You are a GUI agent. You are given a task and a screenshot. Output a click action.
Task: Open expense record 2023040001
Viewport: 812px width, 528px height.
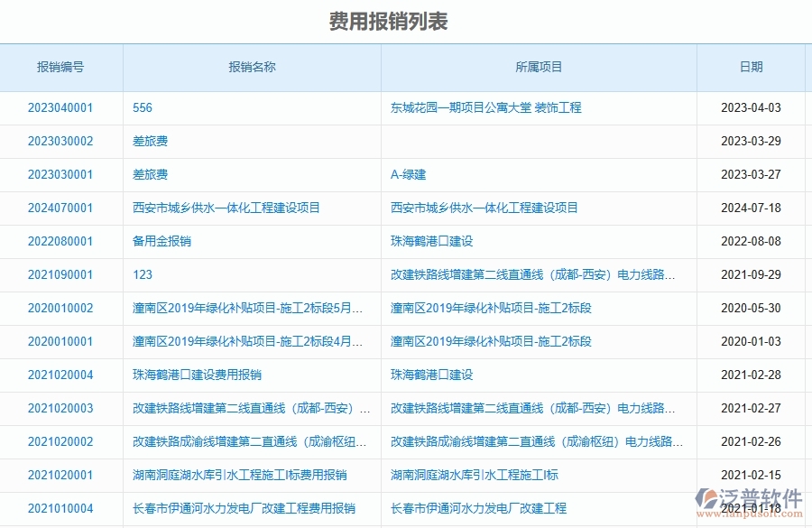point(60,107)
